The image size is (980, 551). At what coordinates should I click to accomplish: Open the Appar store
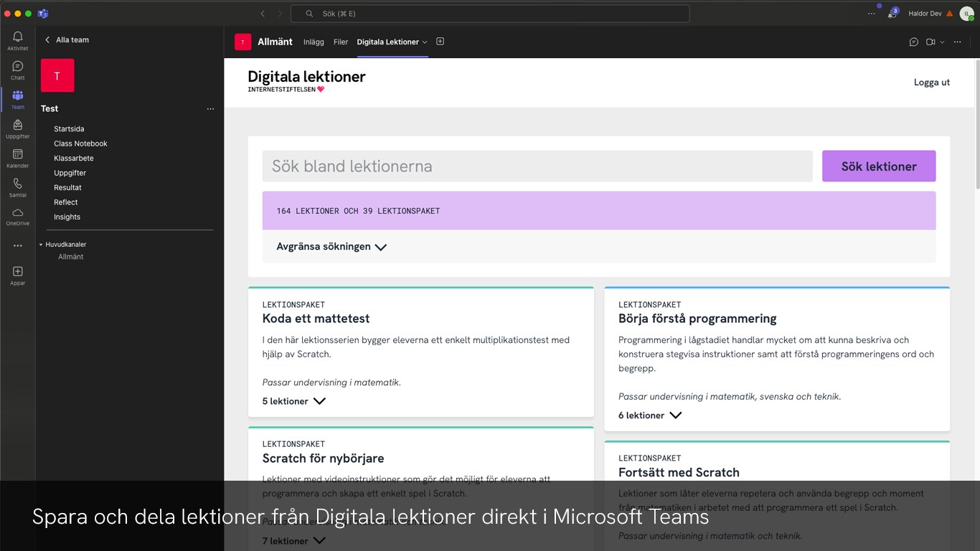pyautogui.click(x=17, y=275)
